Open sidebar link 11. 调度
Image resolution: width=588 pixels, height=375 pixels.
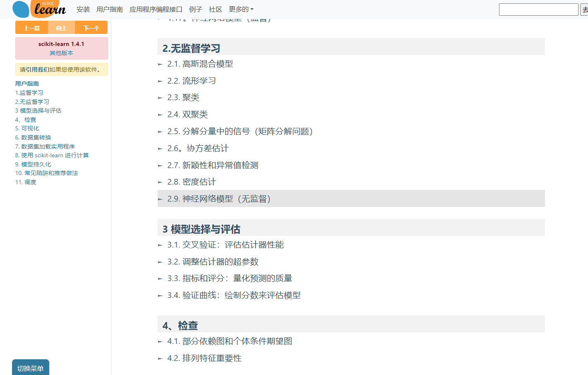click(26, 182)
